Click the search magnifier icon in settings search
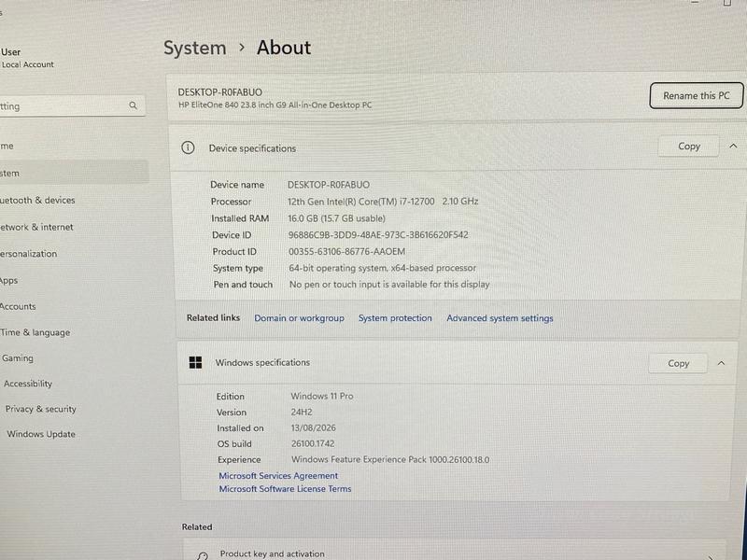Screen dimensions: 747x560 133,105
